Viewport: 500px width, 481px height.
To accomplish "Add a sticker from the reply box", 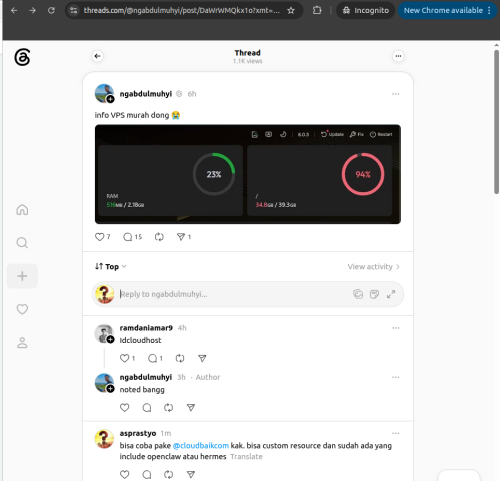I will click(374, 294).
